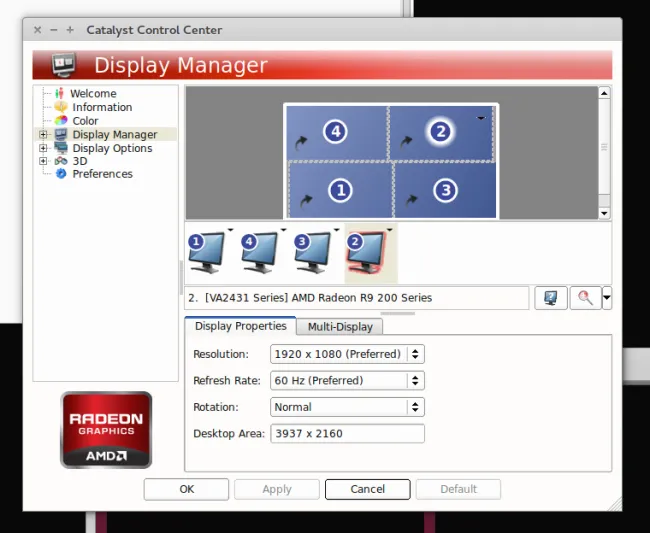
Task: Open the arrow menu above monitor 2 thumbnail
Action: (390, 229)
